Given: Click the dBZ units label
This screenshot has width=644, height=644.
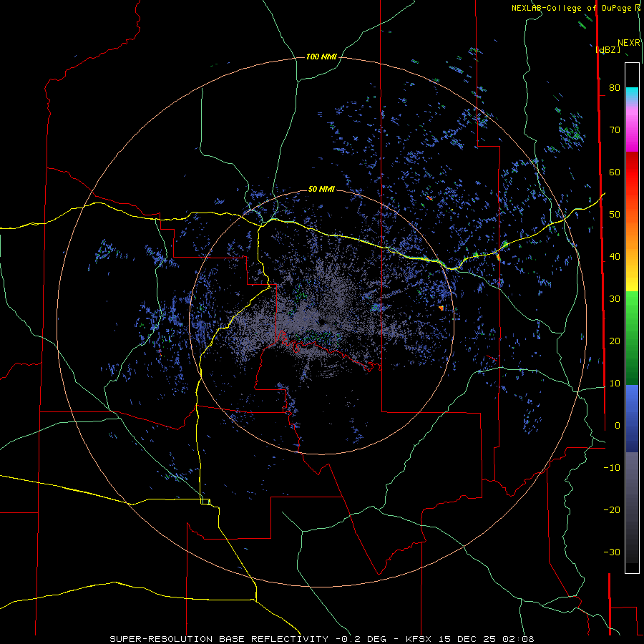Looking at the screenshot, I should click(x=608, y=50).
